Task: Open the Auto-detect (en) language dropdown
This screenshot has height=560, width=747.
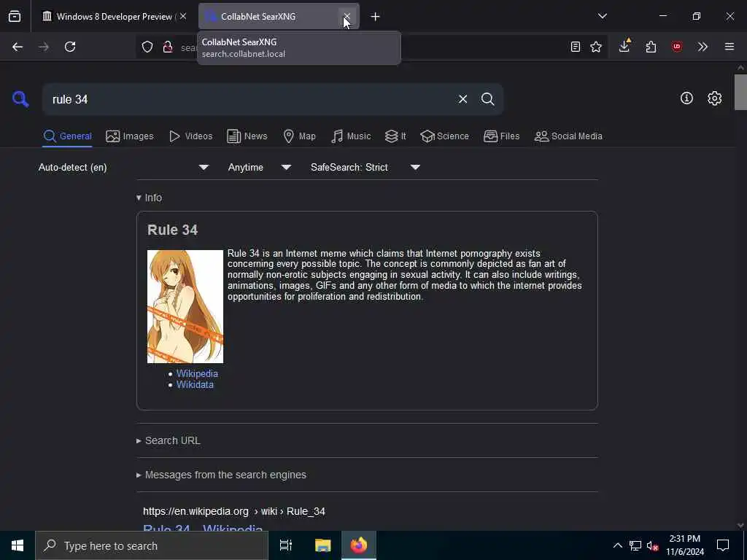Action: tap(124, 167)
